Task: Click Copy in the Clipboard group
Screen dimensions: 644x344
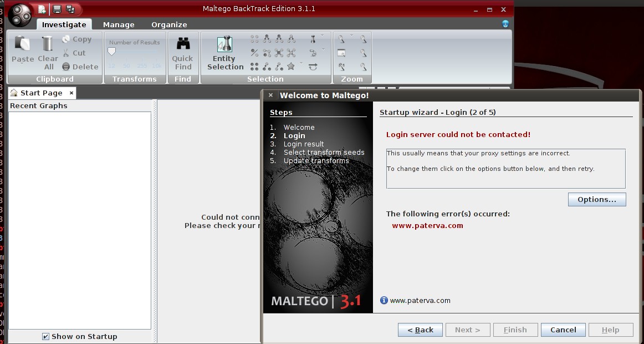Action: coord(77,39)
